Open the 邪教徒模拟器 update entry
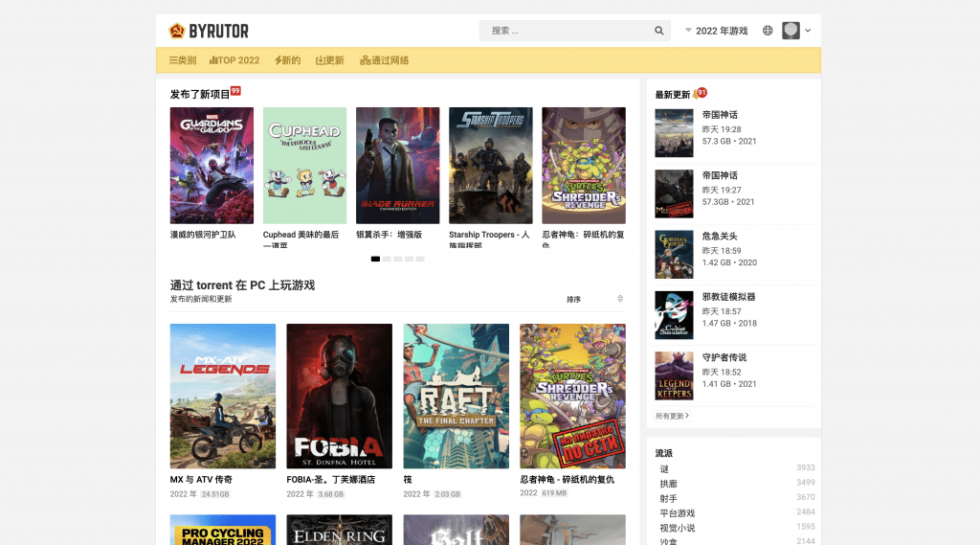The image size is (980, 545). click(x=734, y=315)
